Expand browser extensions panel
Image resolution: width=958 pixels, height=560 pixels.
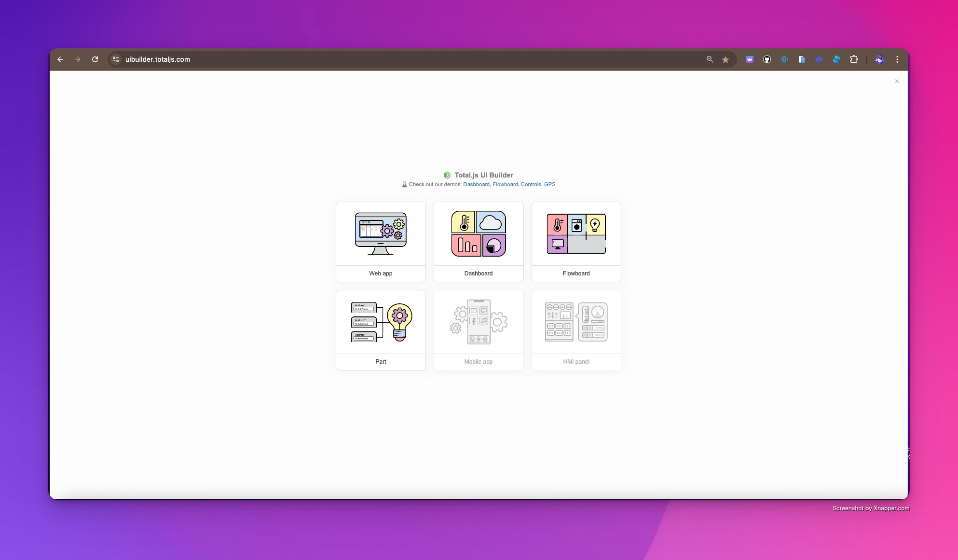click(x=853, y=59)
